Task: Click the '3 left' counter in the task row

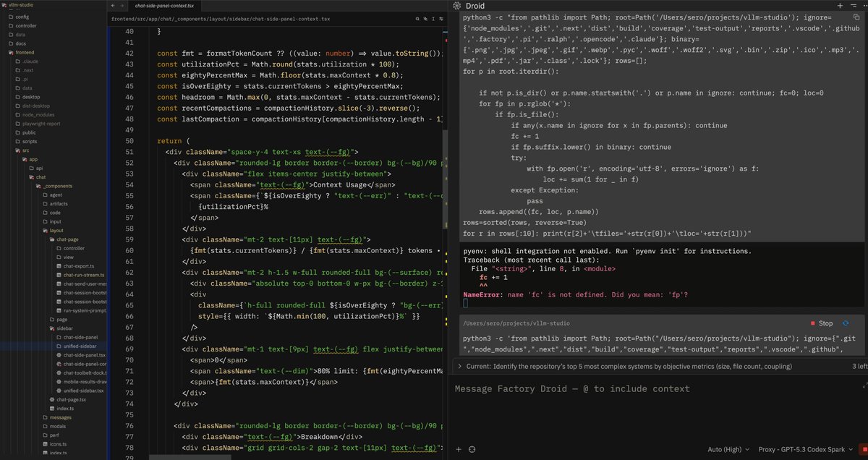Action: [x=860, y=367]
